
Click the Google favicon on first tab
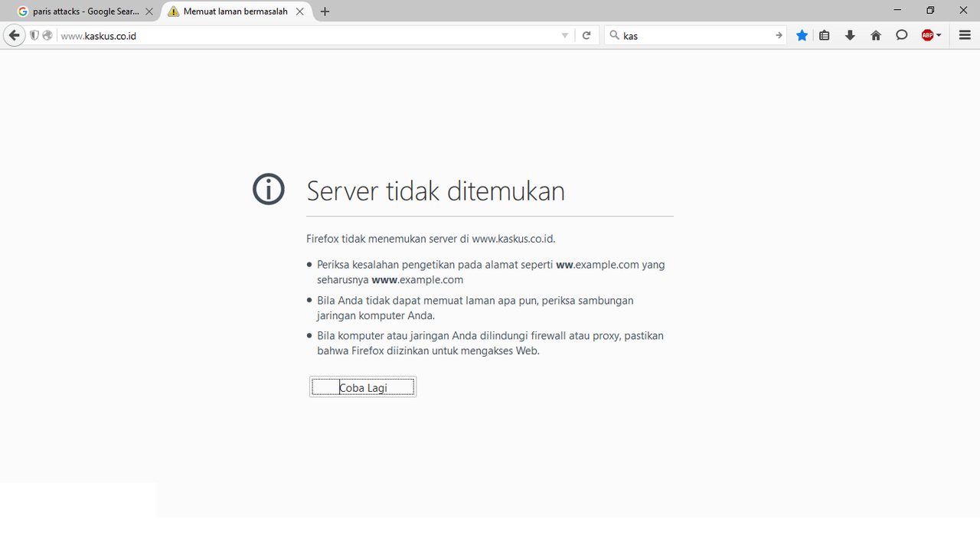click(x=23, y=11)
